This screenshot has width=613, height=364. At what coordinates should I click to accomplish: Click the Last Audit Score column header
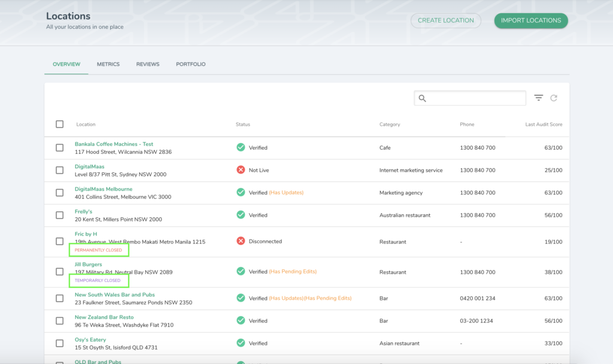pyautogui.click(x=544, y=125)
